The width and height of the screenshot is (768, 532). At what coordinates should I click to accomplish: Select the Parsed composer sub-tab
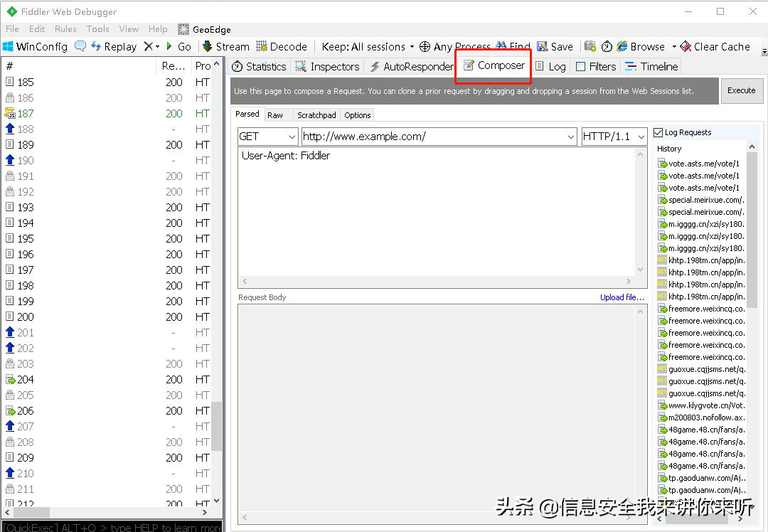pos(247,114)
